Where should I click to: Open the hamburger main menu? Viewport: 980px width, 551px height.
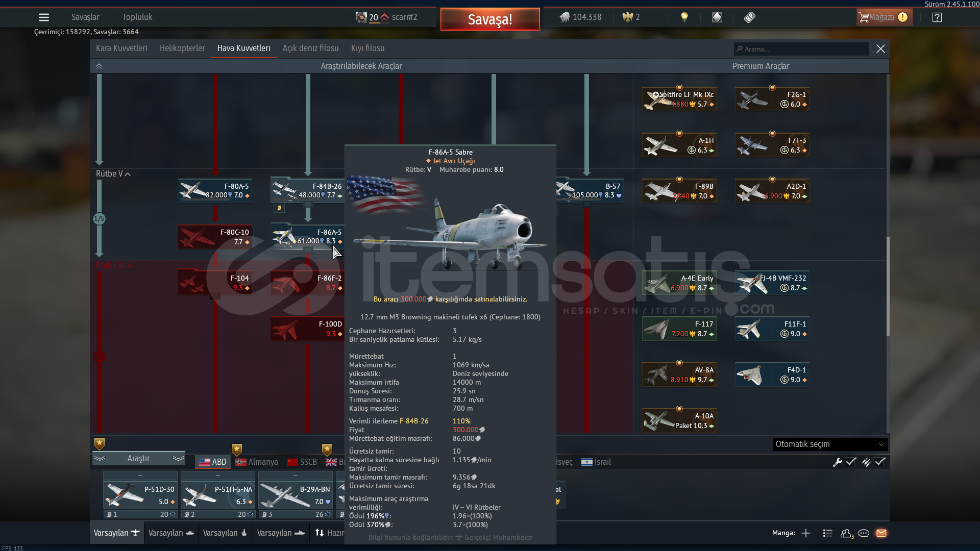point(44,17)
